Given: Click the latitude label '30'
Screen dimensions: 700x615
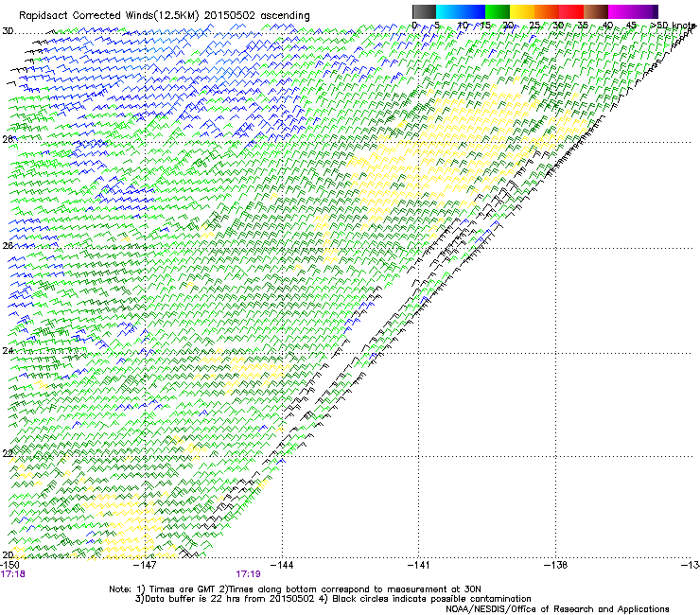Looking at the screenshot, I should tap(8, 31).
